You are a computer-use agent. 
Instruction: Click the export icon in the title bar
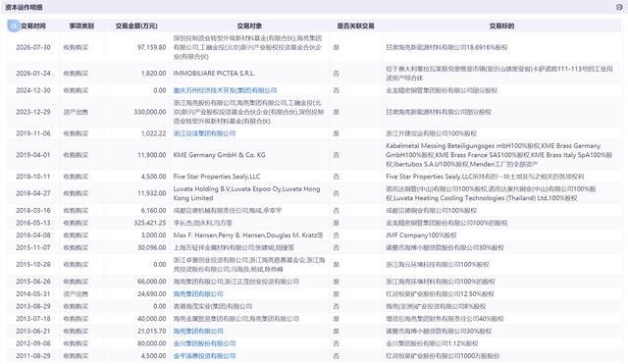pos(619,7)
